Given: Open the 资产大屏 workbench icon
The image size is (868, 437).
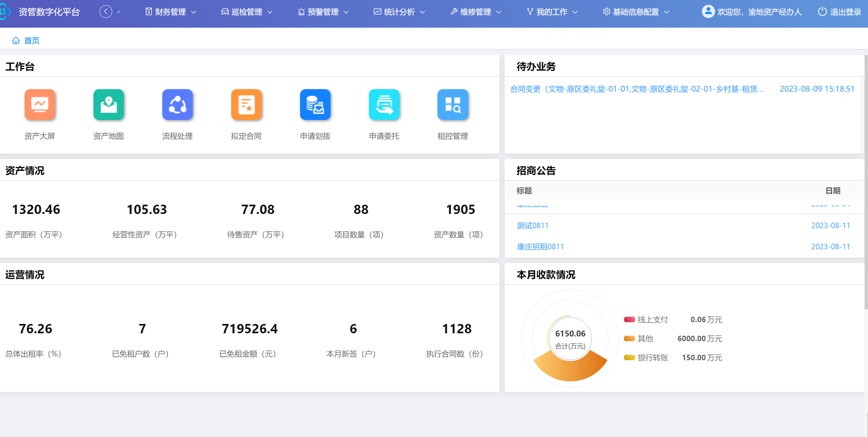Looking at the screenshot, I should 40,105.
